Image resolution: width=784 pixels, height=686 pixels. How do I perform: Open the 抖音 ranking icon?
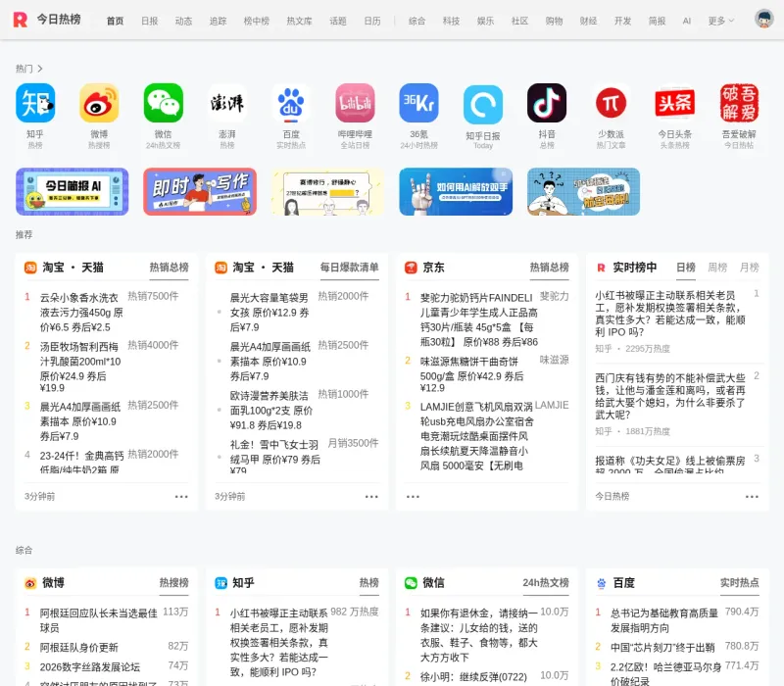coord(547,103)
